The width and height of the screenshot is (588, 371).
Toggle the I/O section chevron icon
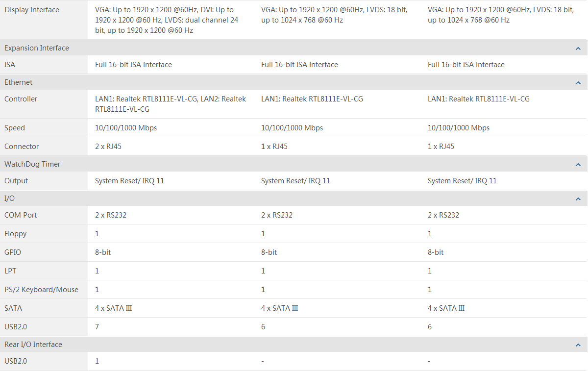click(x=578, y=199)
